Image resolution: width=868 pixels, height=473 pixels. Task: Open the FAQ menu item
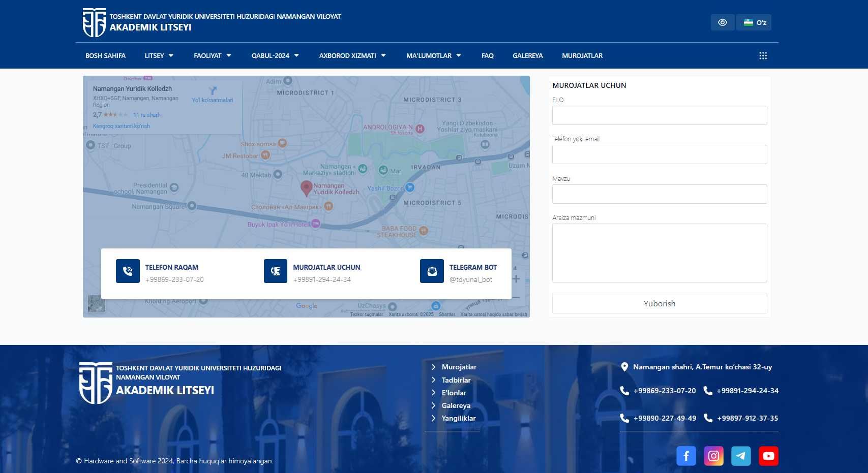(x=487, y=56)
